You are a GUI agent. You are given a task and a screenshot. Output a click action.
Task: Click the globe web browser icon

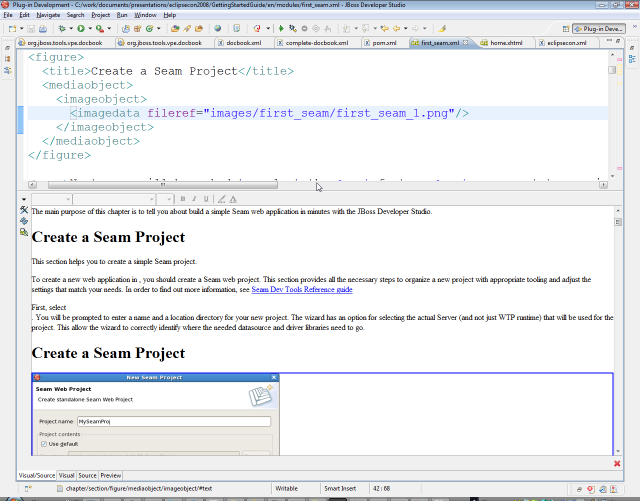point(218,29)
